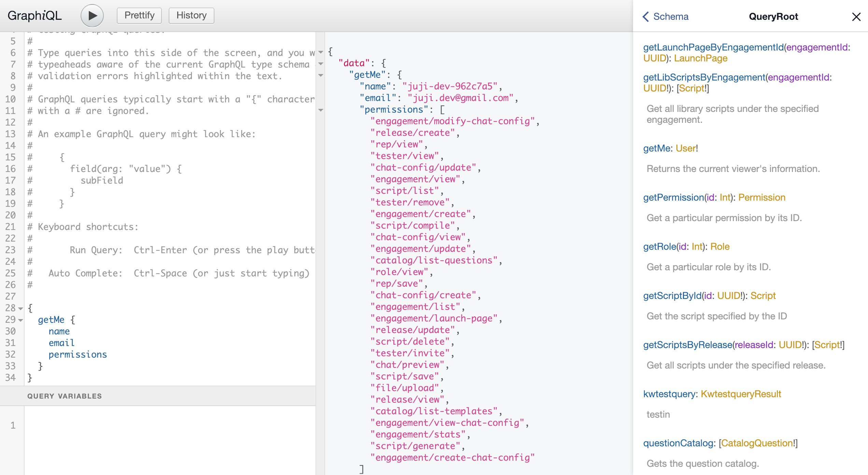Image resolution: width=868 pixels, height=475 pixels.
Task: Click the permissions field in query editor
Action: tap(78, 355)
